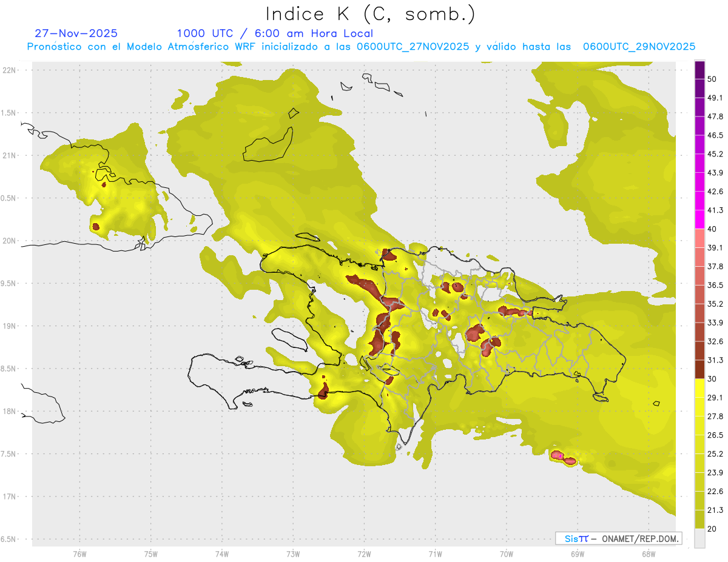Click the color bar value '23.9'

(715, 472)
